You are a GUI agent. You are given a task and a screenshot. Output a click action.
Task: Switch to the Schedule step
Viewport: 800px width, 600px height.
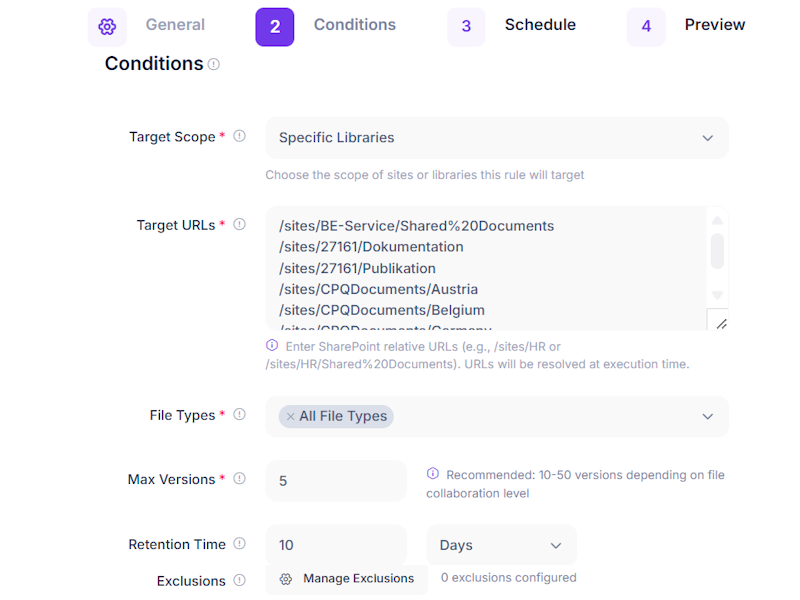pos(540,25)
